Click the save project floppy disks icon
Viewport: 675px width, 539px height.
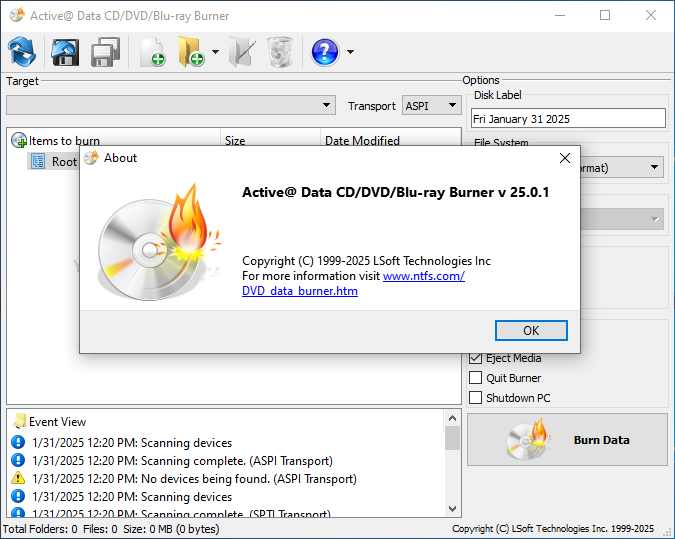pyautogui.click(x=105, y=52)
